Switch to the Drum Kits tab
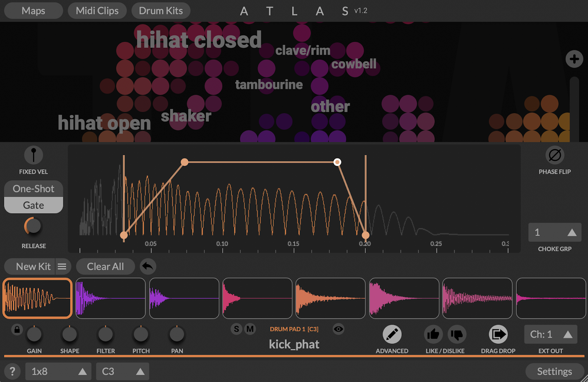Image resolution: width=588 pixels, height=382 pixels. point(161,11)
